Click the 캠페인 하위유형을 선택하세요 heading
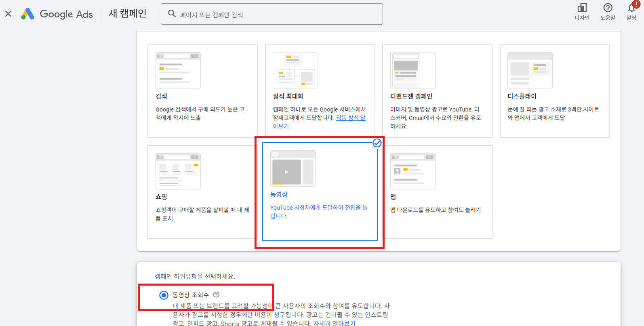 click(195, 276)
